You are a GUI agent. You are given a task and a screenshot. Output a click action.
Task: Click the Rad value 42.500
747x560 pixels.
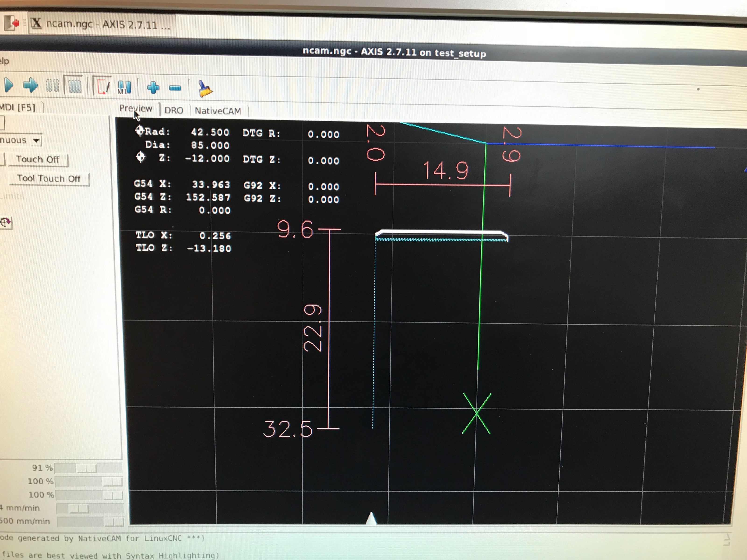point(210,132)
